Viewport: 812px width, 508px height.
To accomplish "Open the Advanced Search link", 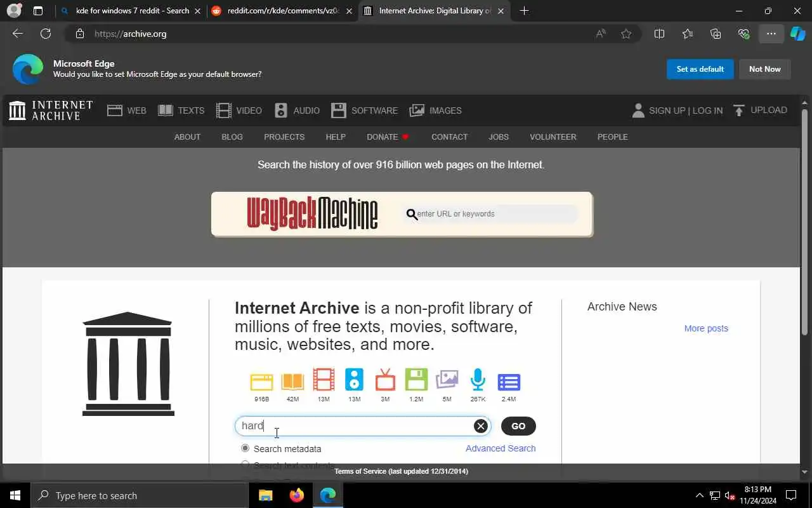I will pos(501,448).
